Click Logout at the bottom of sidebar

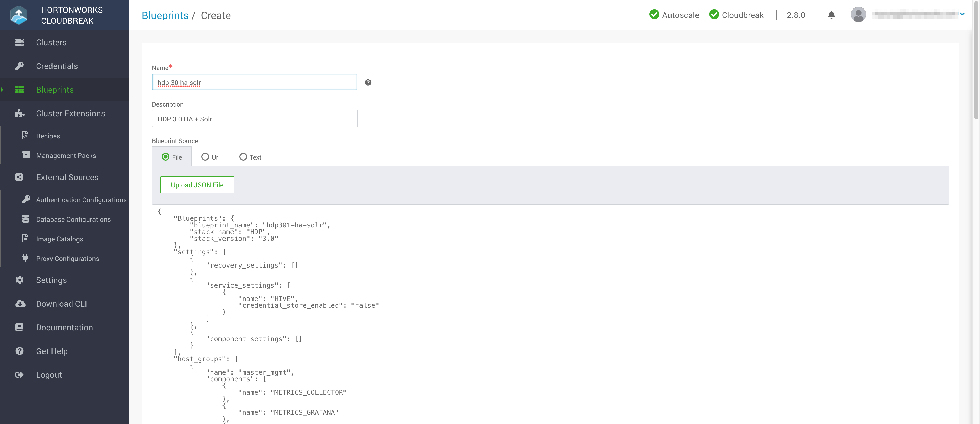pyautogui.click(x=49, y=375)
